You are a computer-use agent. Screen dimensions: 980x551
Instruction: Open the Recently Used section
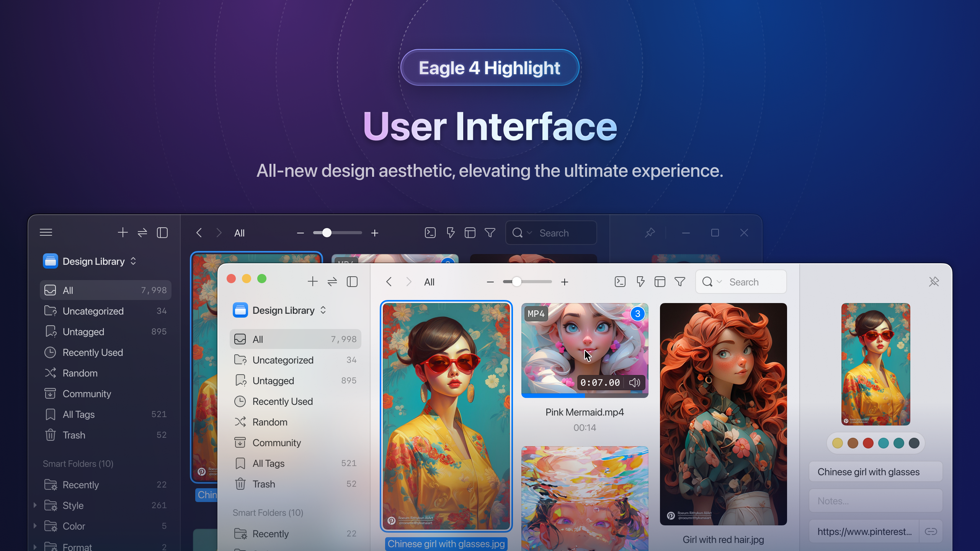(282, 401)
